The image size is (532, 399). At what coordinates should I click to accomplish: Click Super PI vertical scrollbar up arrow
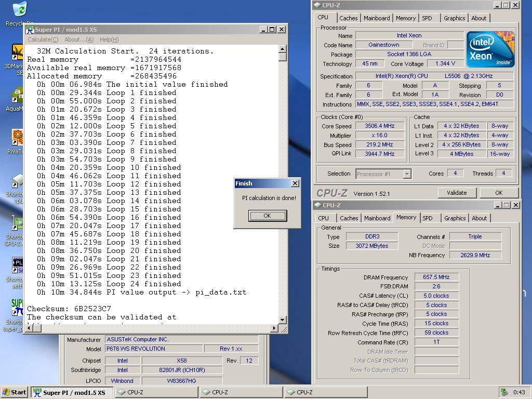point(283,49)
